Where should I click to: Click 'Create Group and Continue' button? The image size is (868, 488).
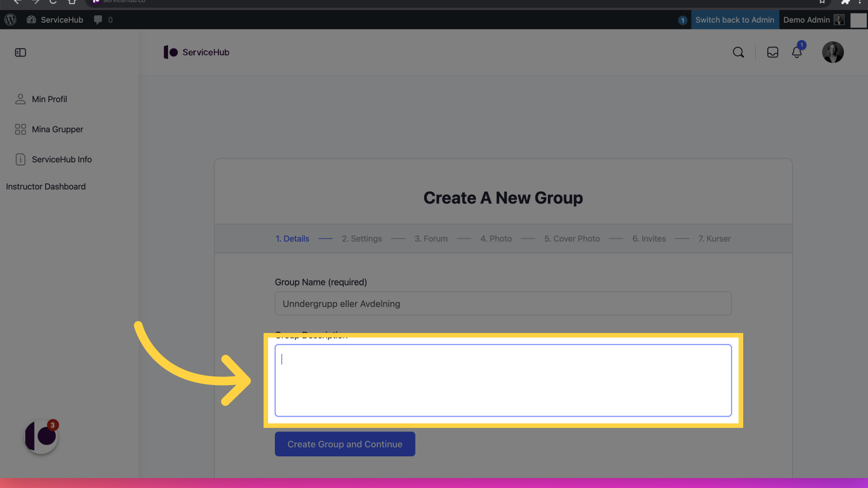(x=344, y=444)
